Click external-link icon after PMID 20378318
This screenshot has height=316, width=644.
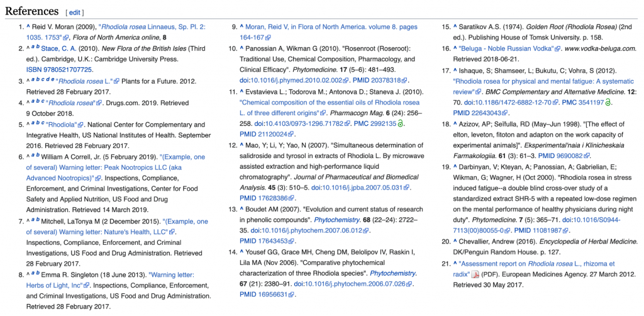[x=404, y=81]
